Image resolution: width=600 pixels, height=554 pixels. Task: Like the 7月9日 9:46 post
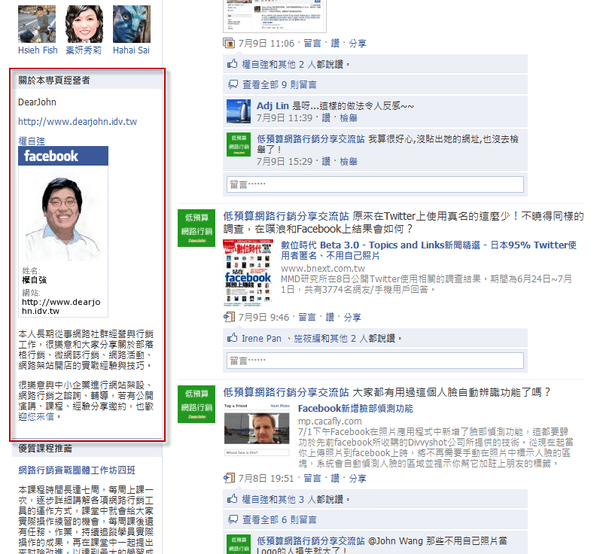[x=330, y=317]
